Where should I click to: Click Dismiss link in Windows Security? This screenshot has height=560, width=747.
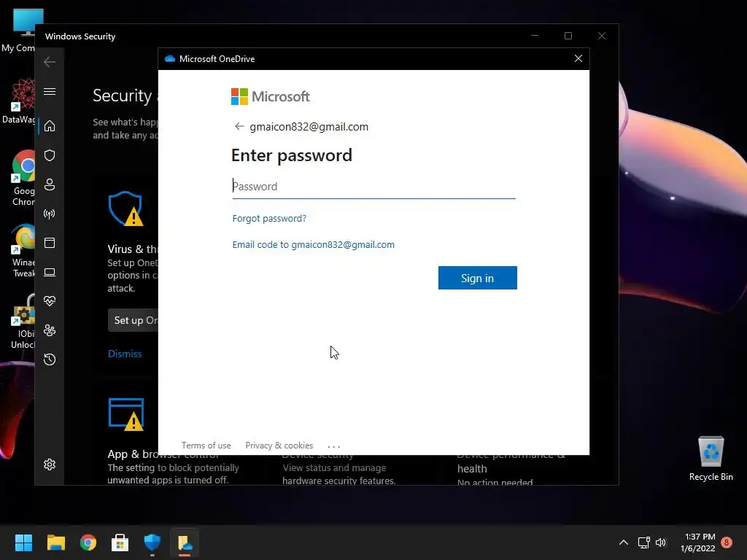pyautogui.click(x=125, y=354)
